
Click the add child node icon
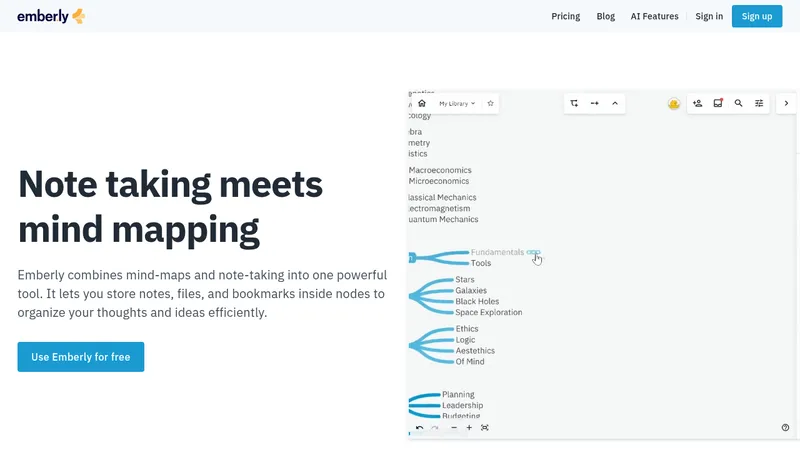(574, 104)
